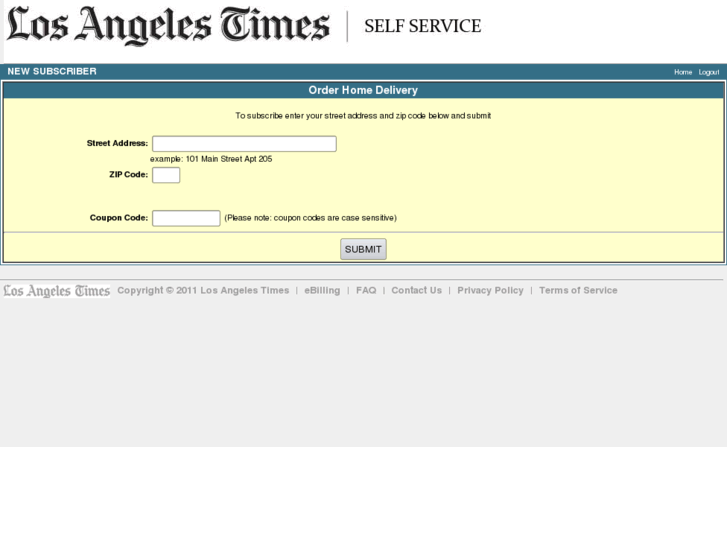Click the Coupon Code input box

(x=186, y=218)
